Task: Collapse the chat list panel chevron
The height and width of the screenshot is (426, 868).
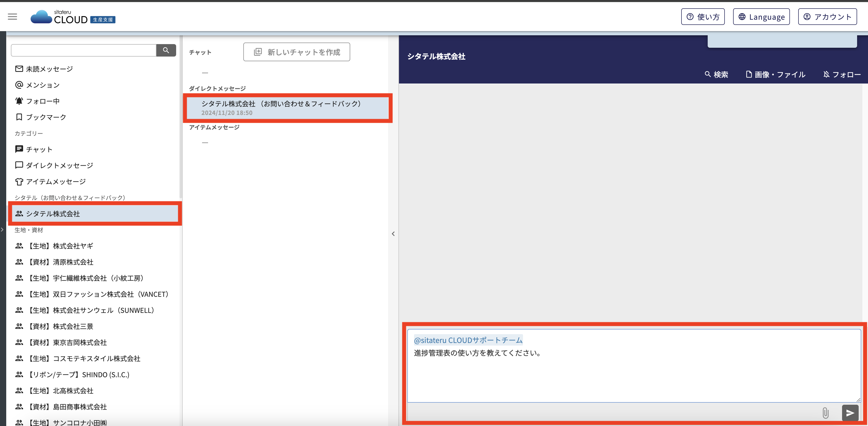Action: tap(393, 233)
